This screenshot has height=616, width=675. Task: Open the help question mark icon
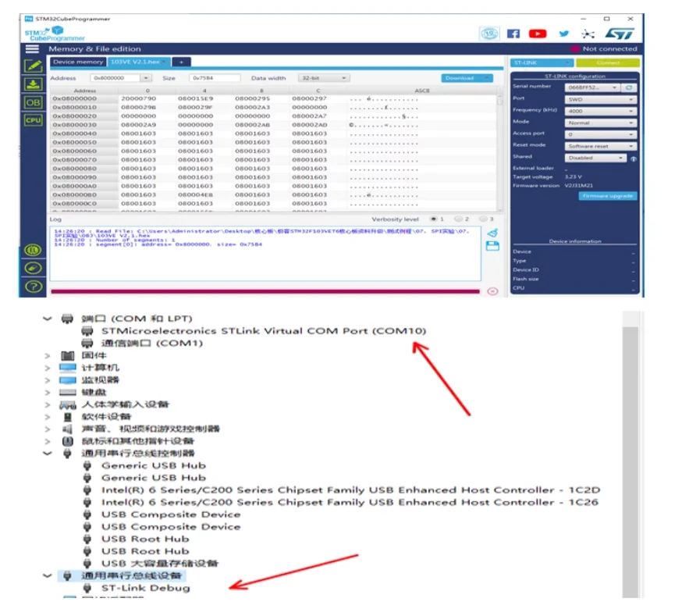click(x=33, y=287)
